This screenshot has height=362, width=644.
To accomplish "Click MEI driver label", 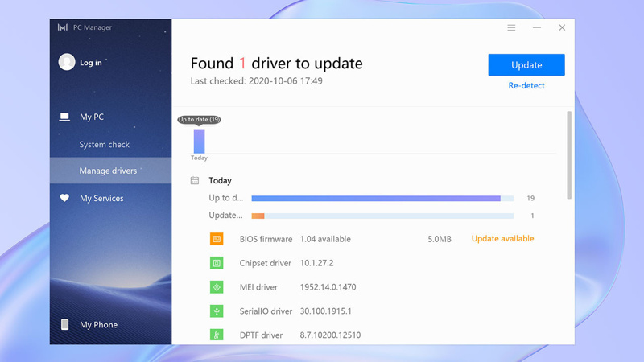I will [x=258, y=287].
